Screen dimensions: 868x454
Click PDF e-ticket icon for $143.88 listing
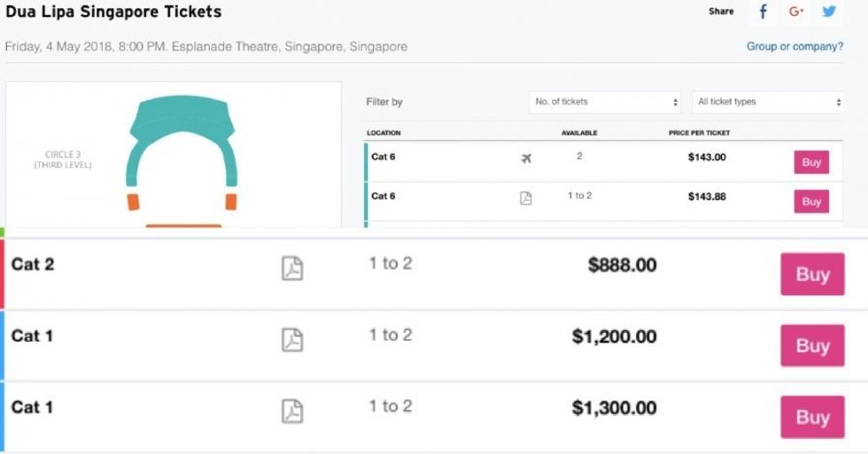click(x=526, y=197)
